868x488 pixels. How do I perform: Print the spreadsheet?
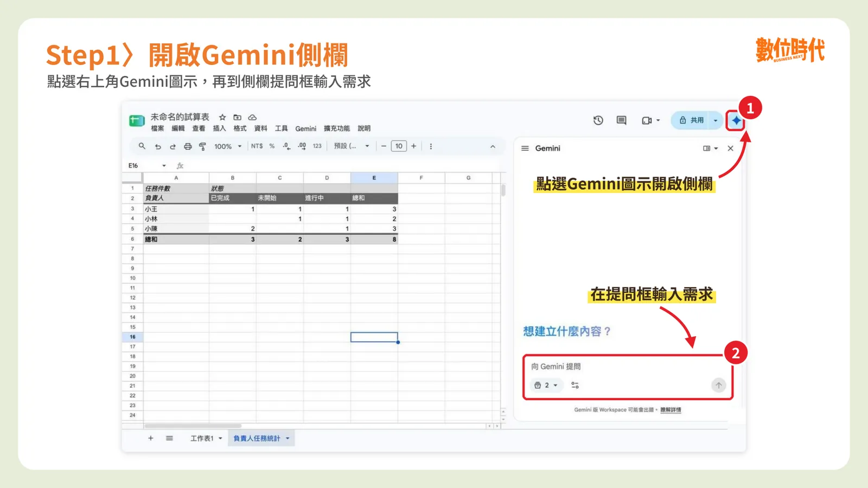(x=188, y=146)
